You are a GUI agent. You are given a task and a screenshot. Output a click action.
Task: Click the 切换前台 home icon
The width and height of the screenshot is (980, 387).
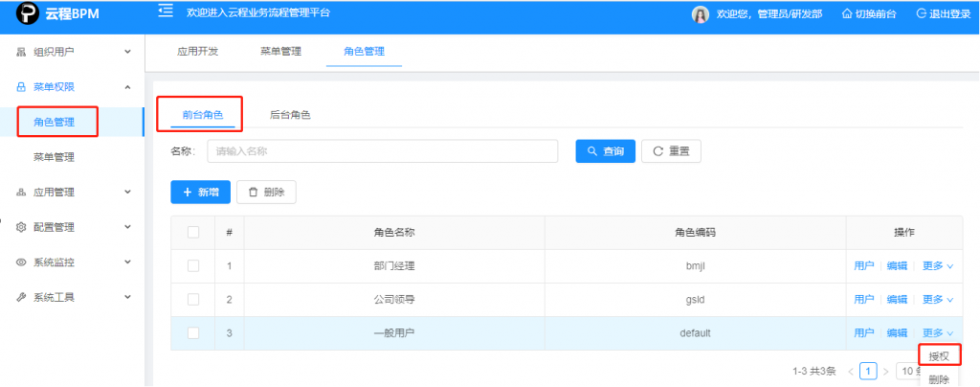pos(819,14)
